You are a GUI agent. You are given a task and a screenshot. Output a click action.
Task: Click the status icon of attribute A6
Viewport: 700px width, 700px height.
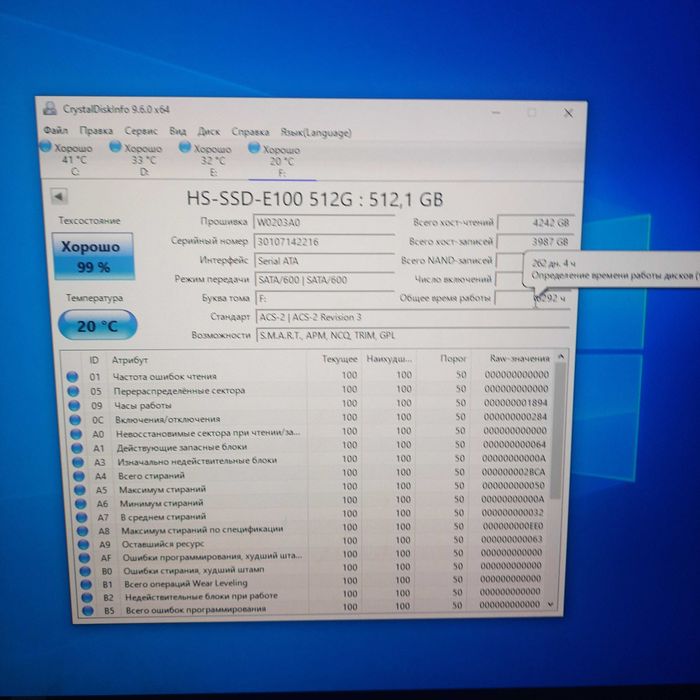pyautogui.click(x=80, y=504)
